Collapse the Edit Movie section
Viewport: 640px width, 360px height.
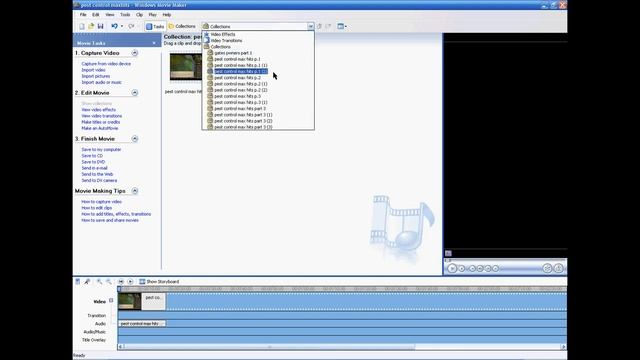tap(135, 93)
